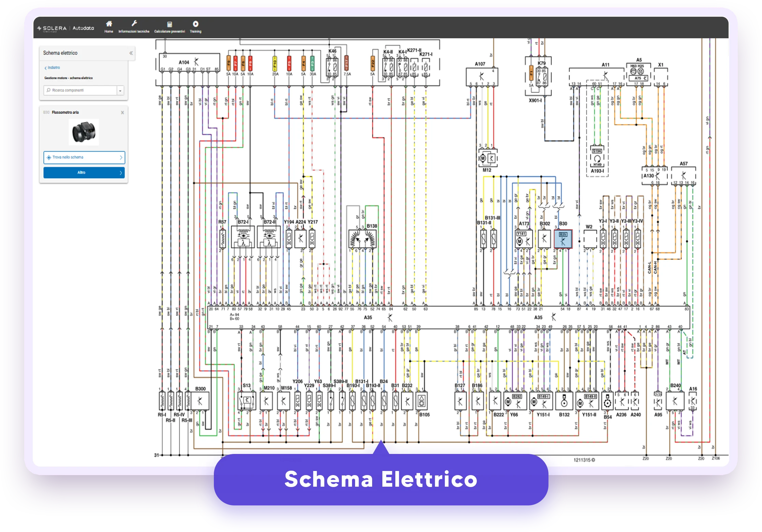Select the A35 ECU label on left
The image size is (762, 532).
pyautogui.click(x=368, y=318)
